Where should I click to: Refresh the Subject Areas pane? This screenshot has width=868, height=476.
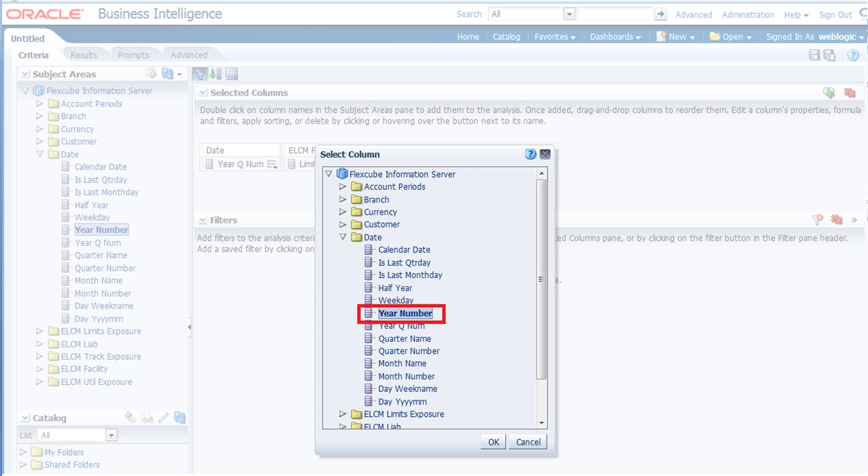click(x=167, y=74)
